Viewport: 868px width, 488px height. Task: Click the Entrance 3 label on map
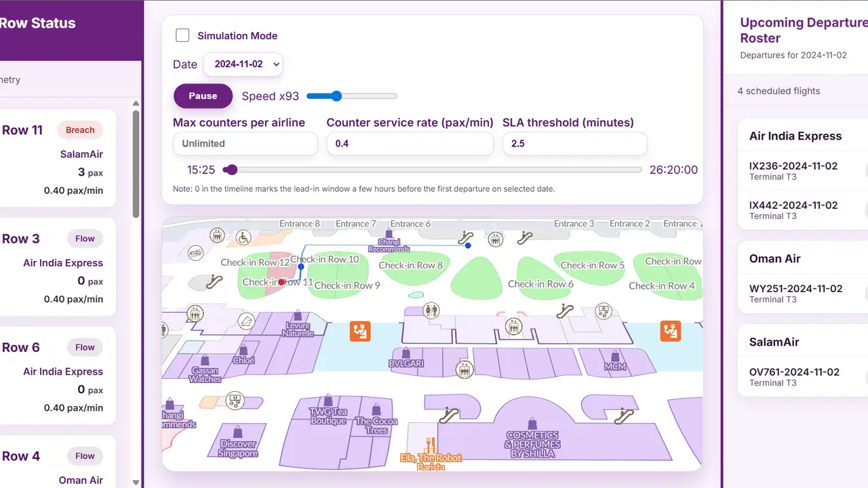coord(574,224)
